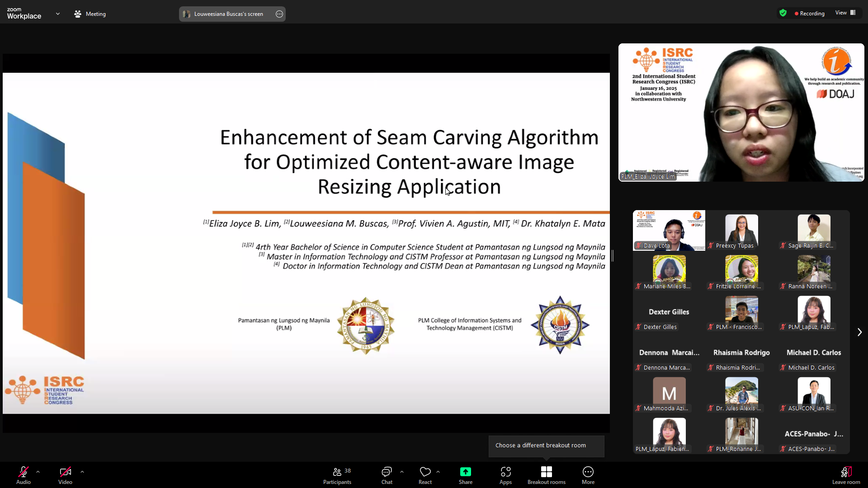The height and width of the screenshot is (488, 868).
Task: Open the Apps panel
Action: point(505,475)
